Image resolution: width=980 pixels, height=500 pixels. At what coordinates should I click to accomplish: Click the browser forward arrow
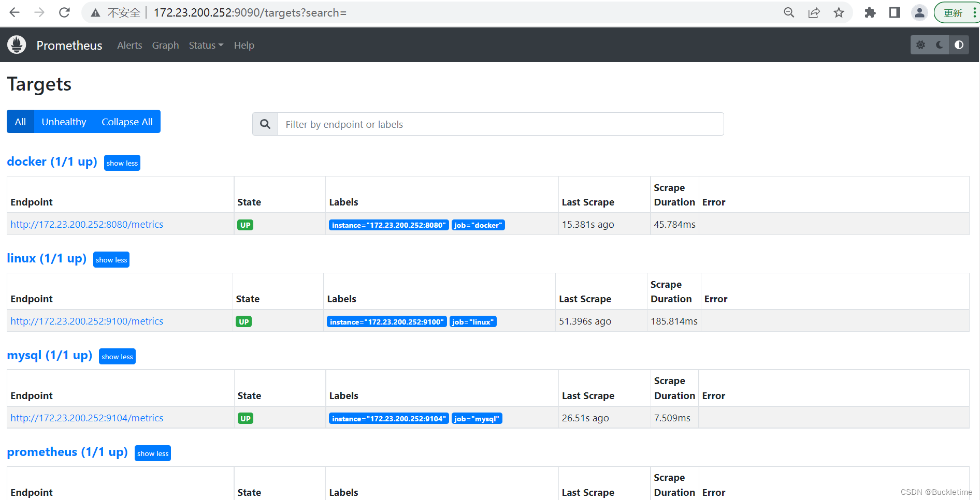tap(39, 12)
